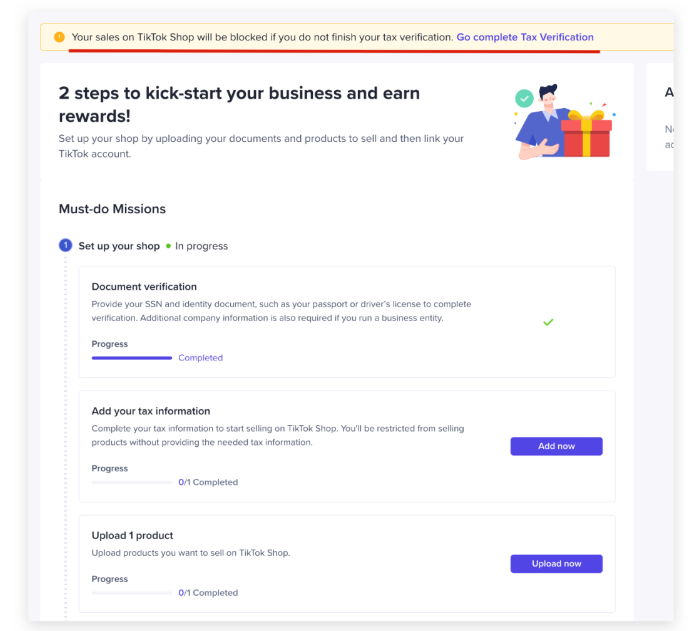Click the green In progress status dot
This screenshot has width=697, height=631.
pyautogui.click(x=168, y=246)
